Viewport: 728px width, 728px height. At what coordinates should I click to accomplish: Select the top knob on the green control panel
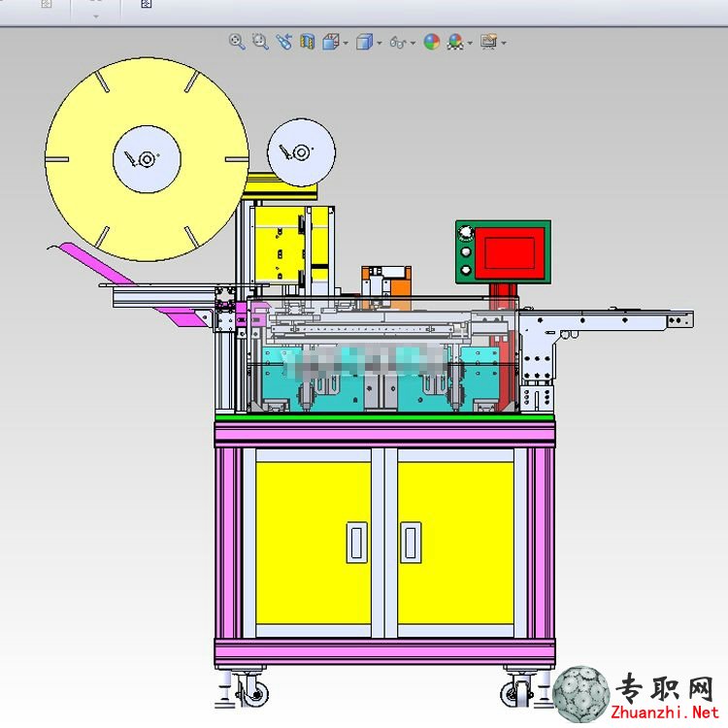pyautogui.click(x=465, y=233)
